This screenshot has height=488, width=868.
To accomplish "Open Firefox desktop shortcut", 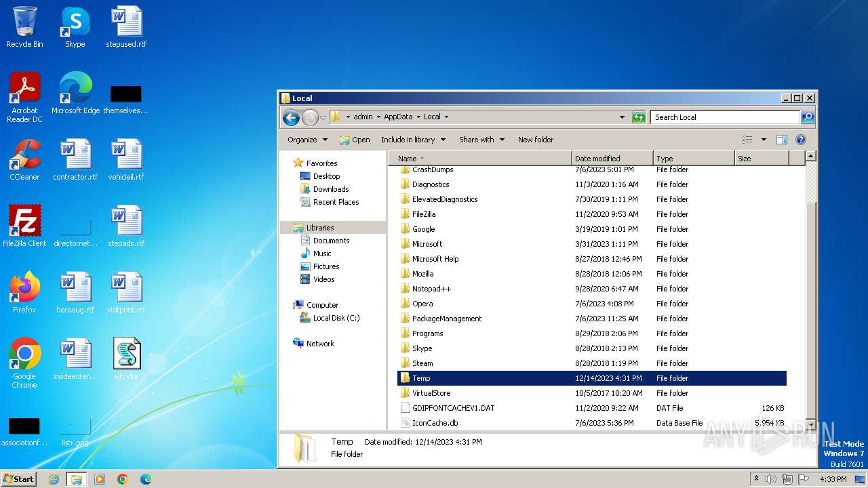I will click(x=24, y=292).
